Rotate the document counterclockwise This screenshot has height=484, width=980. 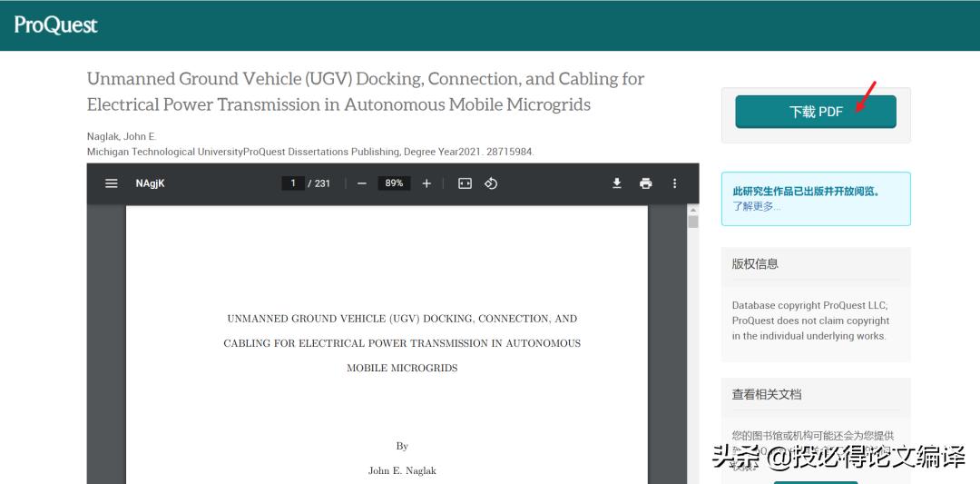point(491,183)
